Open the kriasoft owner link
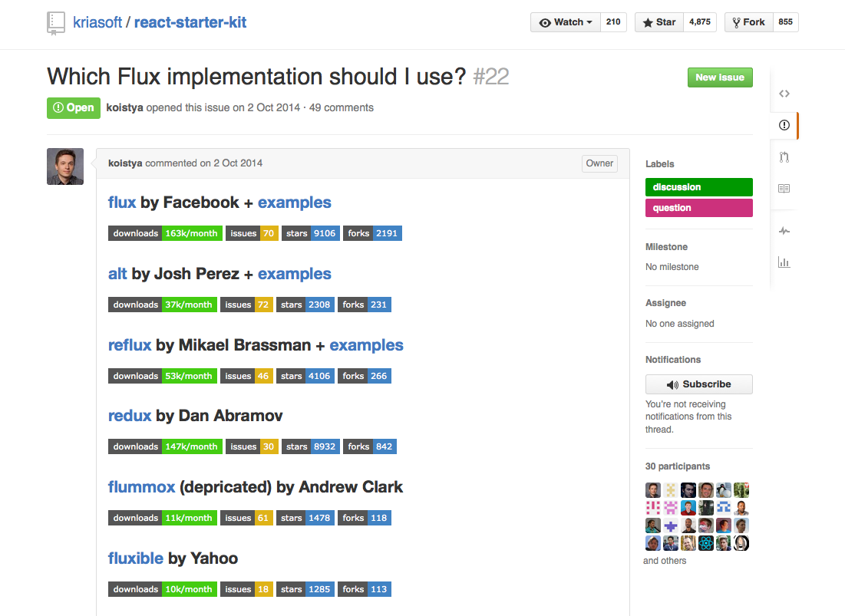Image resolution: width=845 pixels, height=616 pixels. pyautogui.click(x=97, y=22)
